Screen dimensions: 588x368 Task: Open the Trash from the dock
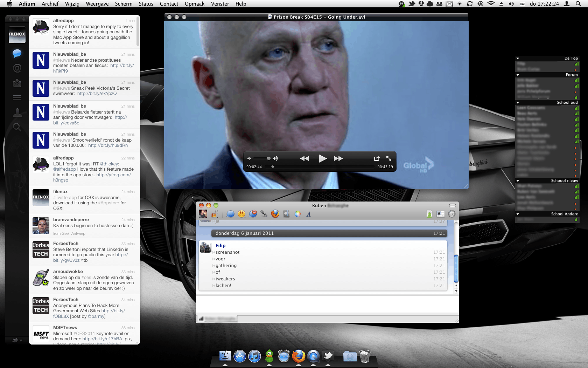click(364, 356)
